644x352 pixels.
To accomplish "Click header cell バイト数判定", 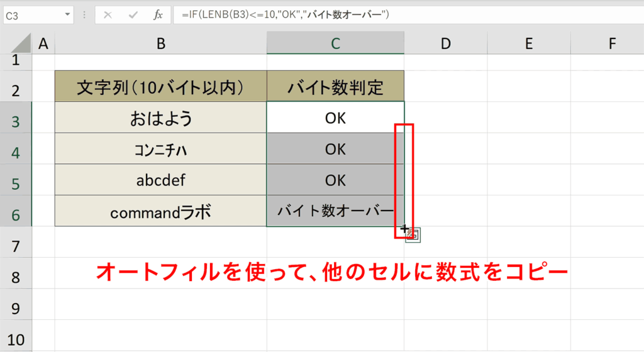I will (336, 86).
